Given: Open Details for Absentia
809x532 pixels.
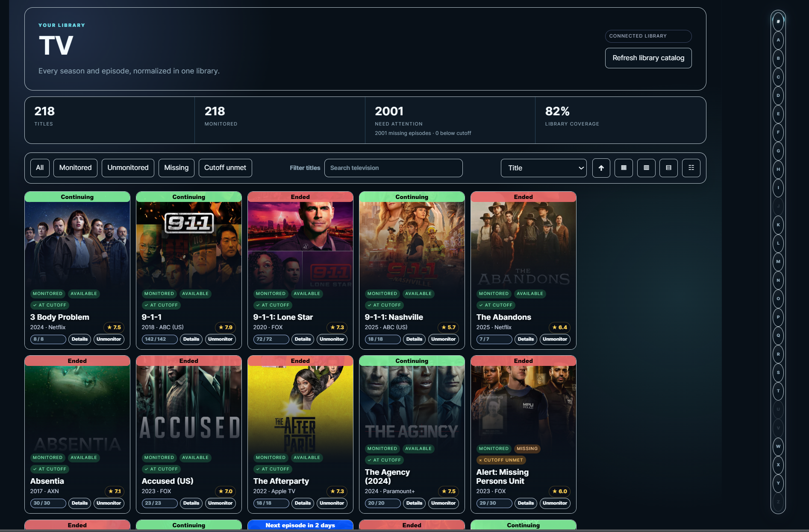Looking at the screenshot, I should tap(79, 503).
